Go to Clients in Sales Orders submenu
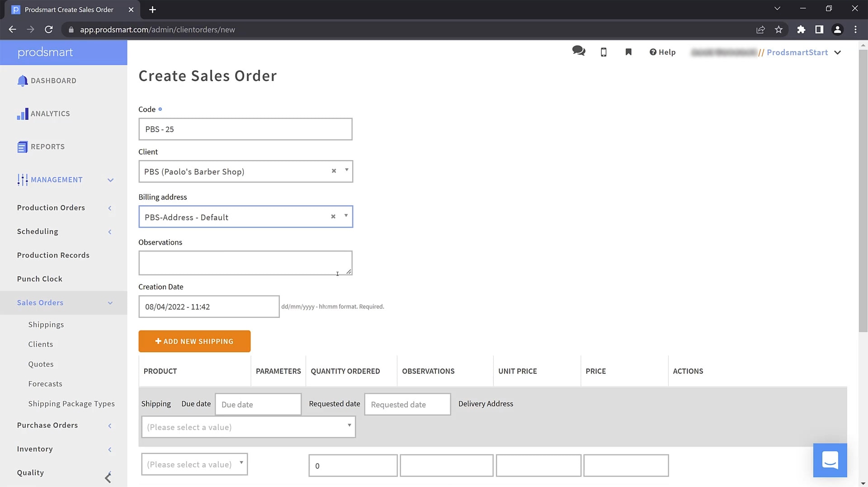Viewport: 868px width, 487px height. click(x=41, y=345)
